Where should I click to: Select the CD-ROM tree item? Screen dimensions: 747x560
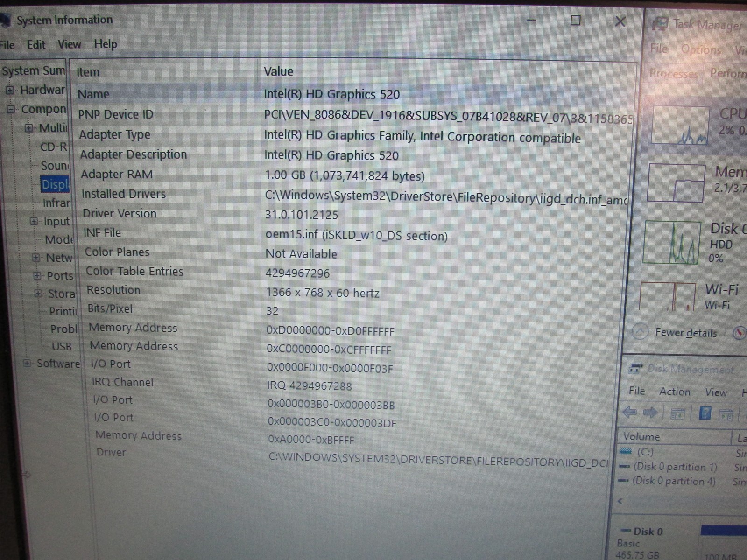coord(54,147)
